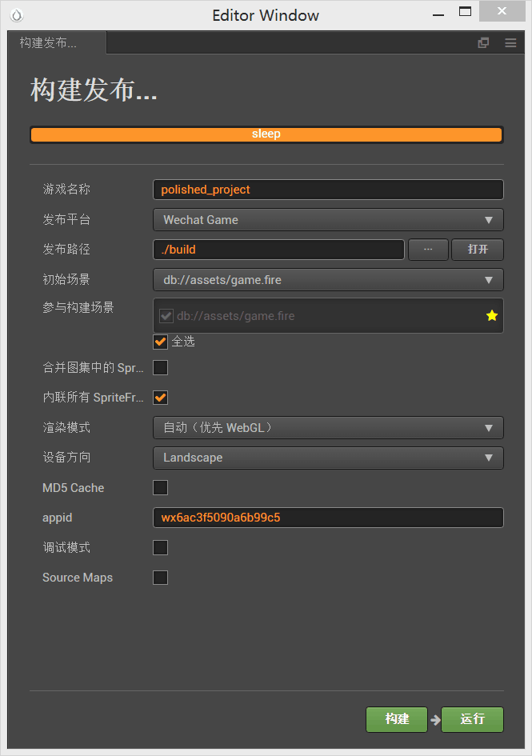The image size is (532, 756).
Task: Toggle db://assets/game.fire scene checkbox
Action: point(166,316)
